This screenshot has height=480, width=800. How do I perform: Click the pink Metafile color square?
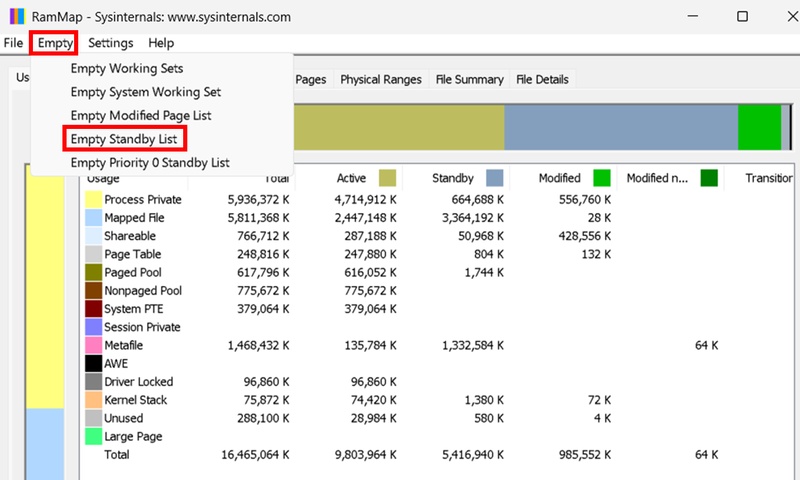(93, 345)
